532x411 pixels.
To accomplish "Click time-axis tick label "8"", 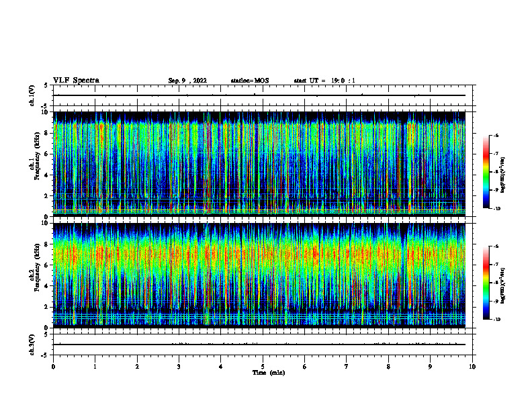I will pos(388,367).
